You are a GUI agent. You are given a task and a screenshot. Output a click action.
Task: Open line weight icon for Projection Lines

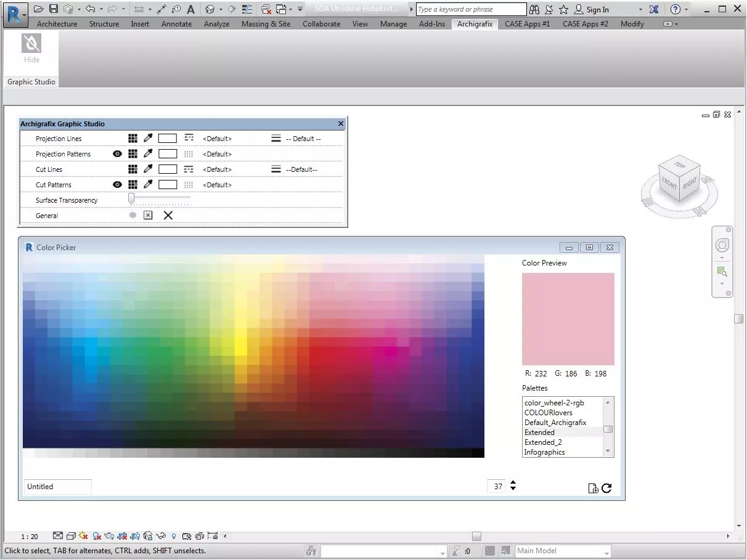276,139
